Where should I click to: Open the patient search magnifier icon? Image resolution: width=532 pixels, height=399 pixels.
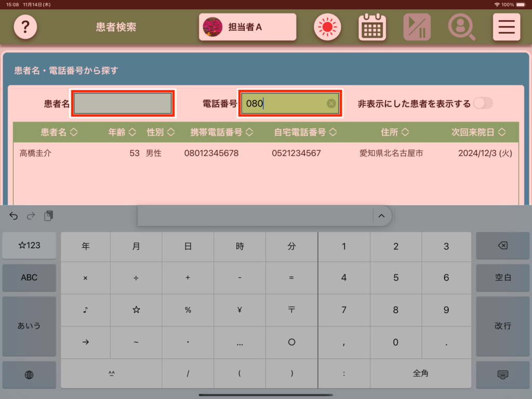461,27
